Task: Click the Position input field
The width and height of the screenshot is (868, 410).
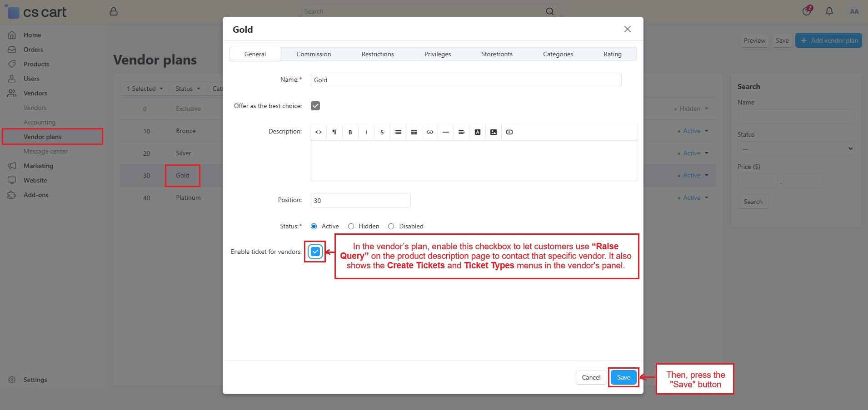Action: tap(360, 200)
